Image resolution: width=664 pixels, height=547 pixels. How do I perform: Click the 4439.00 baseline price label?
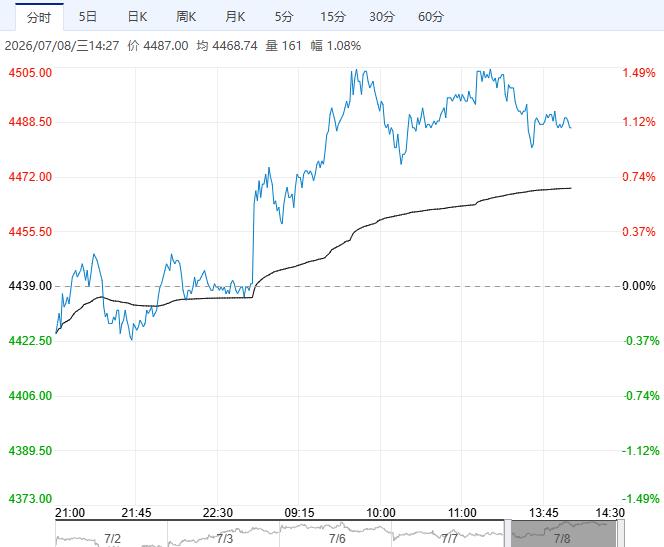click(x=30, y=286)
